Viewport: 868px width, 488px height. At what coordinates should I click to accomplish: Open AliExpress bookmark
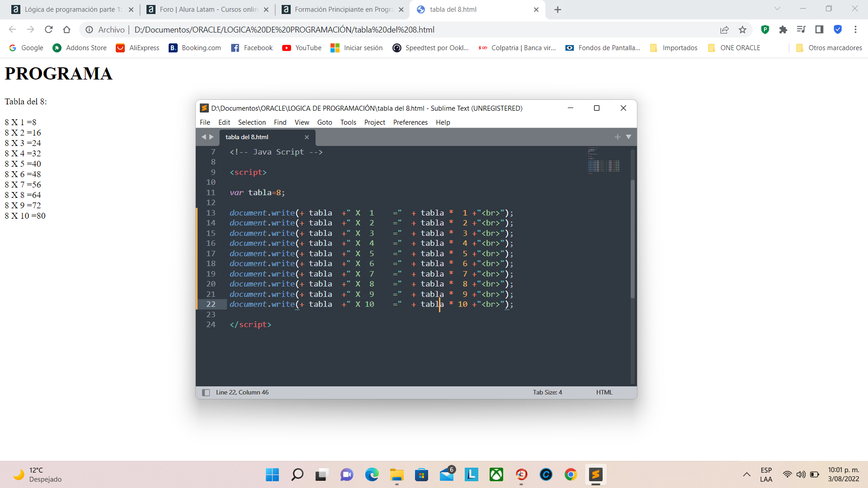tap(137, 48)
